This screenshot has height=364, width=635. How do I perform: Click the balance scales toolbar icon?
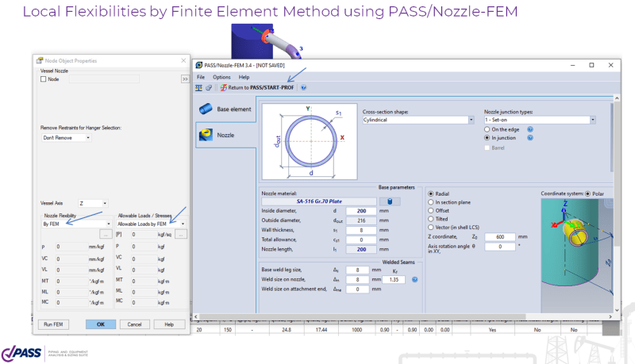199,87
